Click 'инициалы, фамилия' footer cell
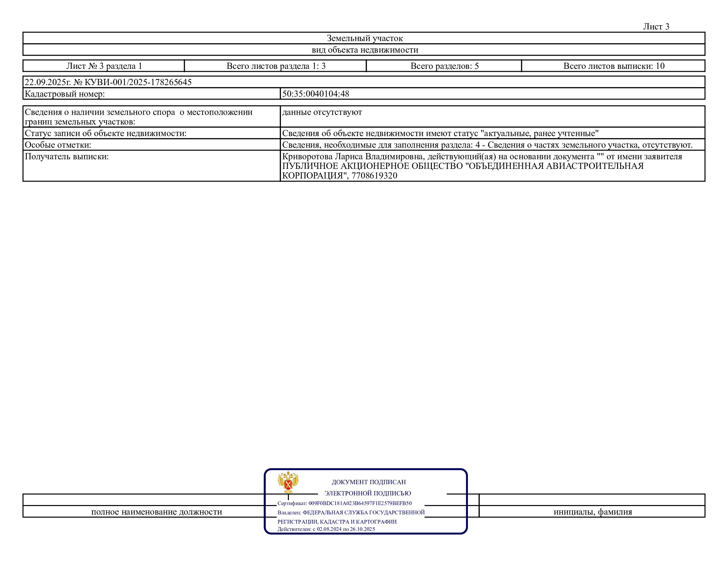The image size is (728, 563). (593, 512)
